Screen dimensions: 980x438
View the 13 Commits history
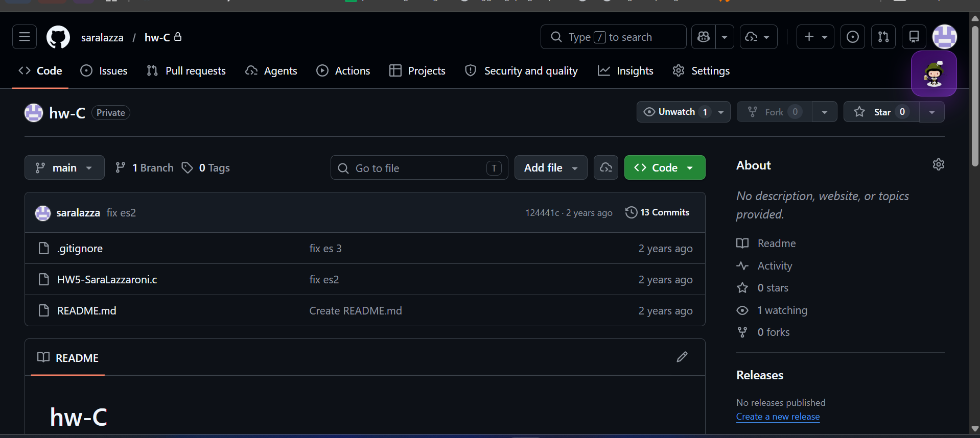(657, 212)
